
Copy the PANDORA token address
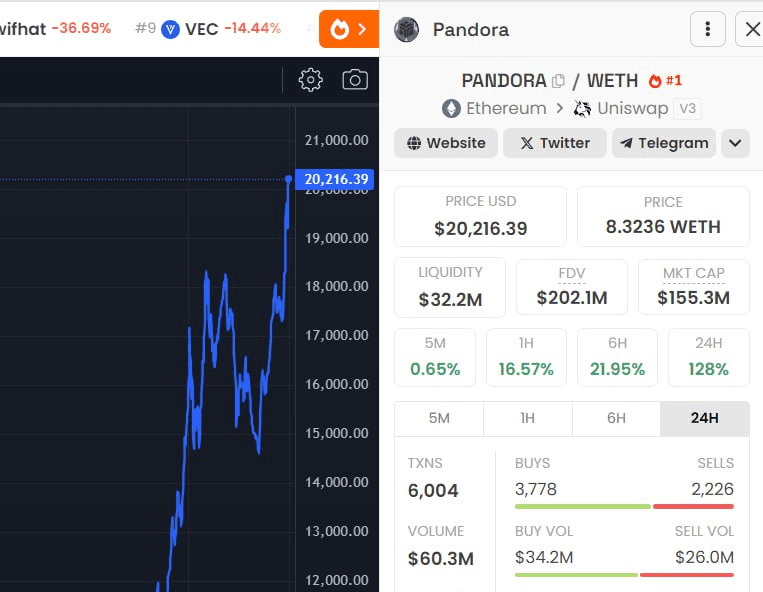559,81
